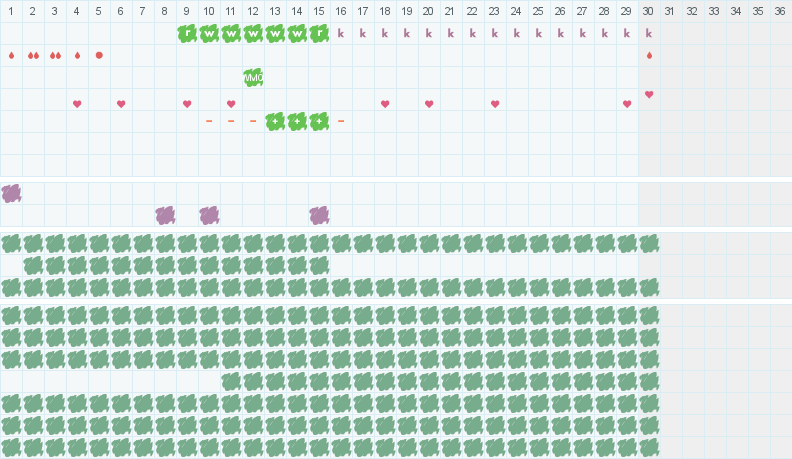
Task: Click the double blood drops on day 2
Action: [33, 55]
